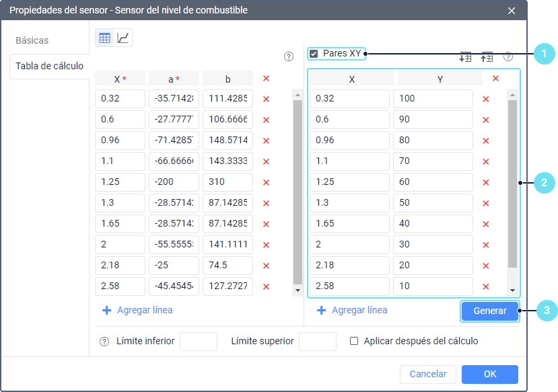Open the Básicas tab
Image resolution: width=558 pixels, height=392 pixels.
point(32,40)
